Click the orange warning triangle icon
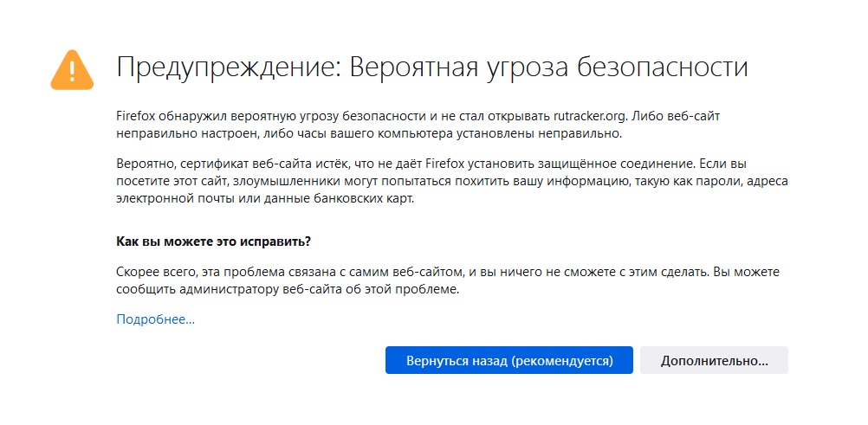Image resolution: width=868 pixels, height=425 pixels. pyautogui.click(x=72, y=70)
